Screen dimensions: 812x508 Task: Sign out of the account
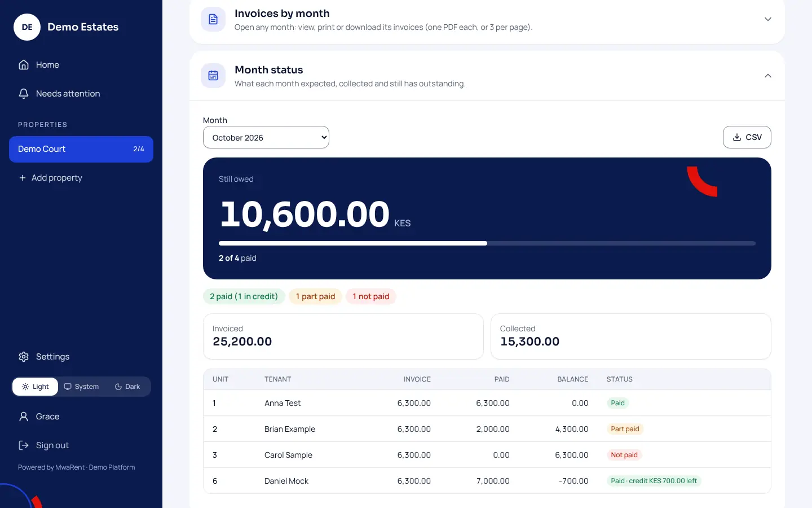click(x=81, y=445)
